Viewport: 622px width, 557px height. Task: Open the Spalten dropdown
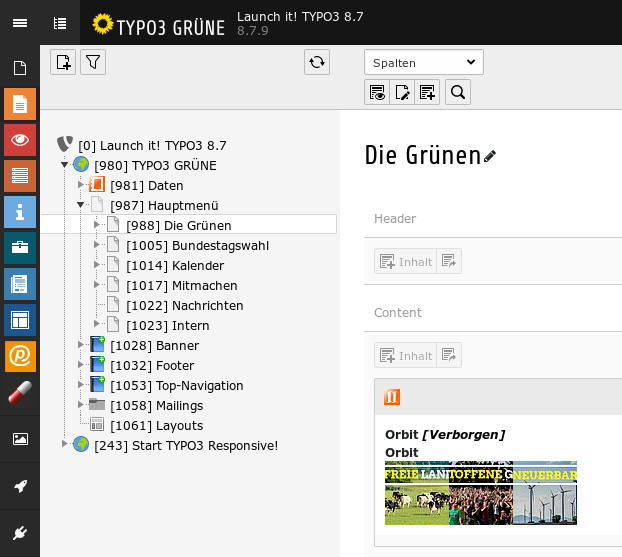click(423, 62)
